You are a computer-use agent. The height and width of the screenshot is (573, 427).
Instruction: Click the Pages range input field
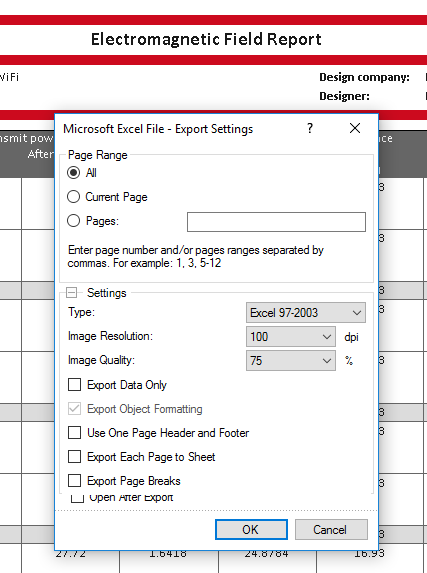pos(276,222)
